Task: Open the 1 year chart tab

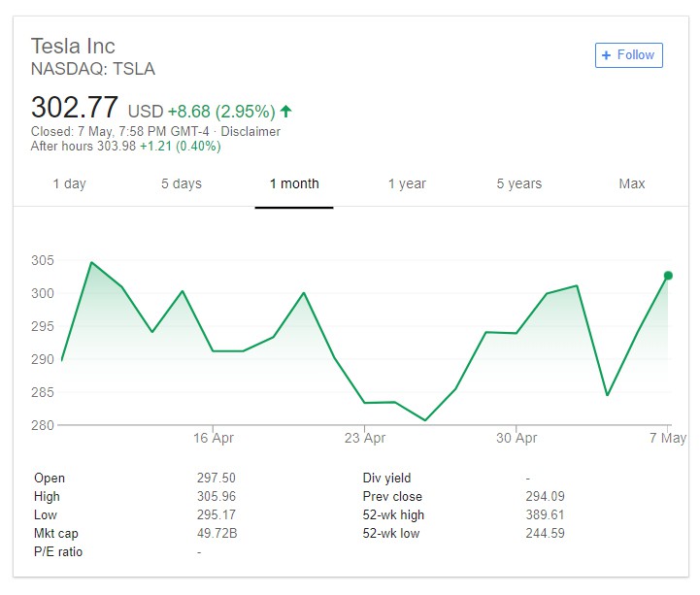Action: [407, 184]
